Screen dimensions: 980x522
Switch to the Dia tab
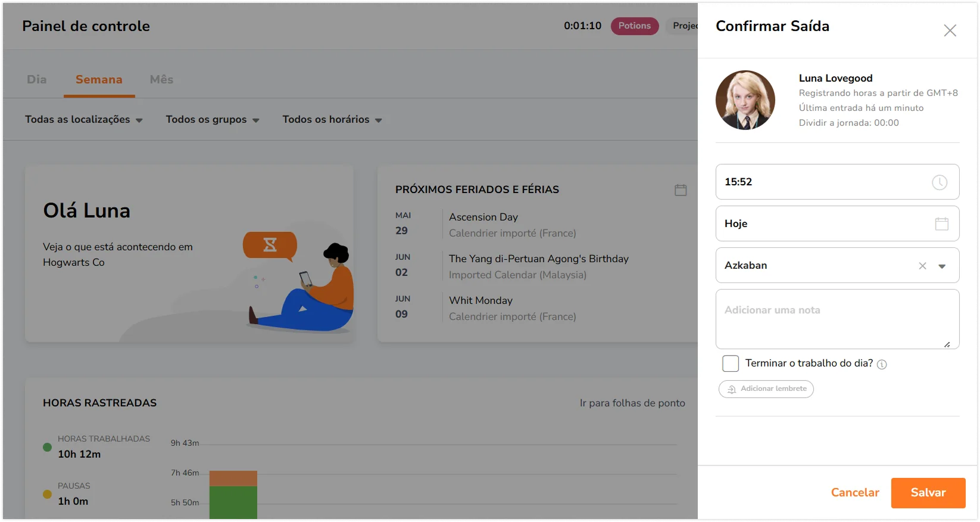36,79
